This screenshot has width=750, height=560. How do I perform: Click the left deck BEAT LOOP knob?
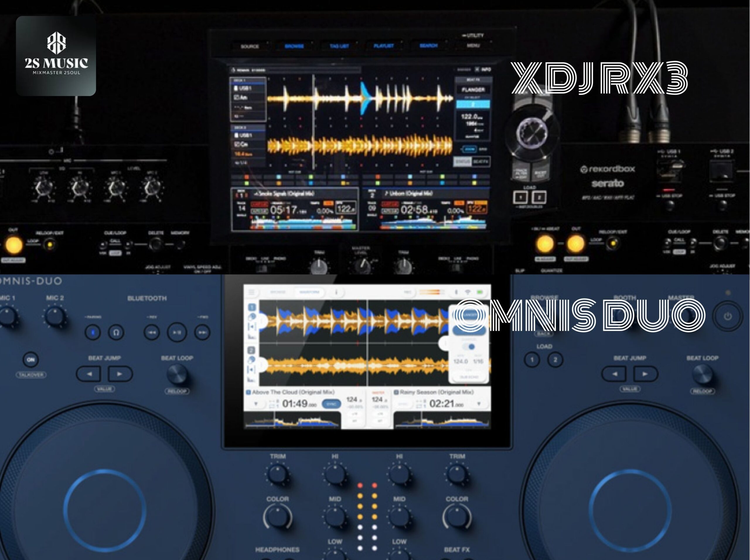pyautogui.click(x=177, y=374)
